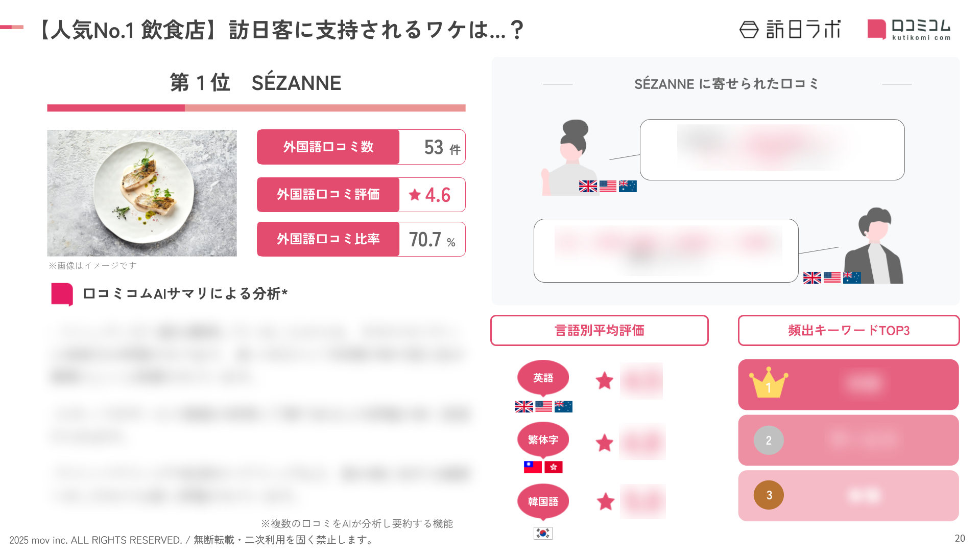The width and height of the screenshot is (980, 552).
Task: Click the Hong Kong flag icon
Action: (554, 467)
